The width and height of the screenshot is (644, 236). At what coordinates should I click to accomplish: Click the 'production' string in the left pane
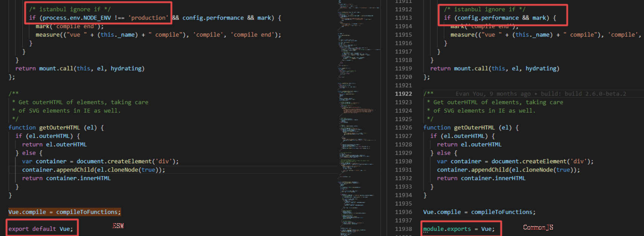pyautogui.click(x=148, y=18)
